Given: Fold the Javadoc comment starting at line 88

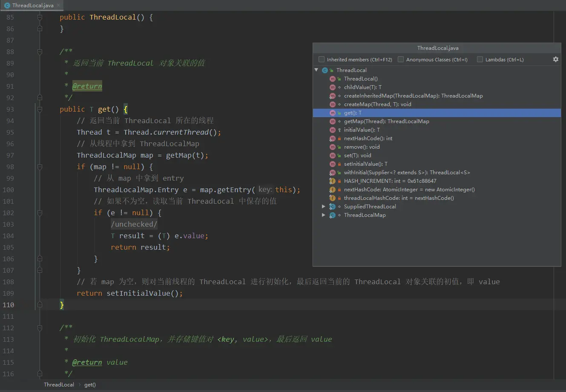Looking at the screenshot, I should tap(40, 52).
